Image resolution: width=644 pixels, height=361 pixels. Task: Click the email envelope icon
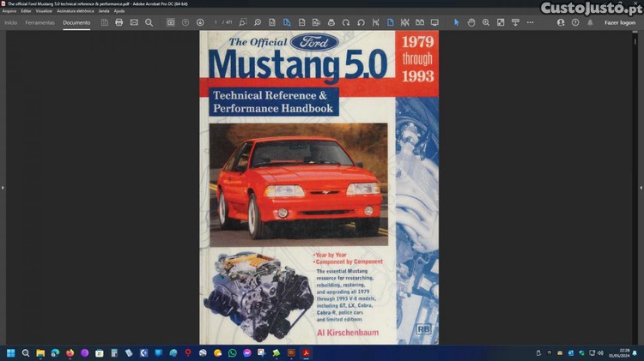(x=134, y=22)
